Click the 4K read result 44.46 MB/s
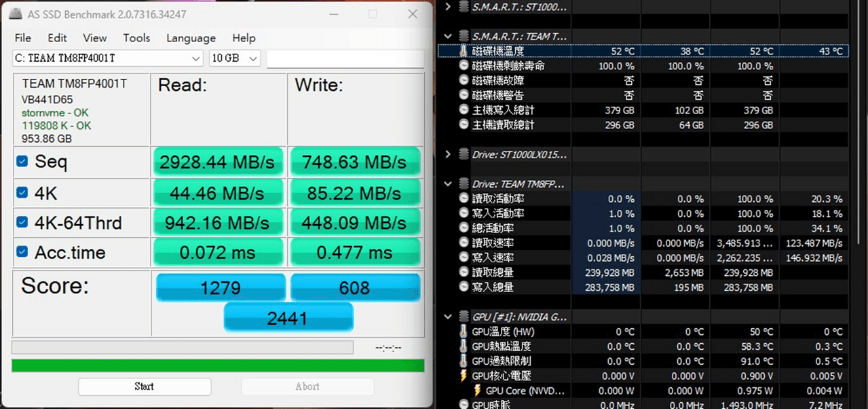This screenshot has height=409, width=868. coord(217,194)
